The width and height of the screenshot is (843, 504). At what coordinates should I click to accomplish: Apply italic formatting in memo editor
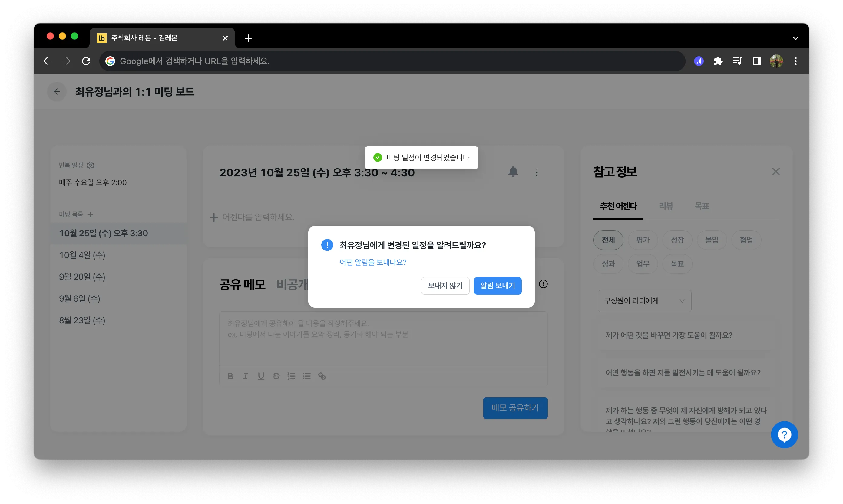[x=246, y=376]
